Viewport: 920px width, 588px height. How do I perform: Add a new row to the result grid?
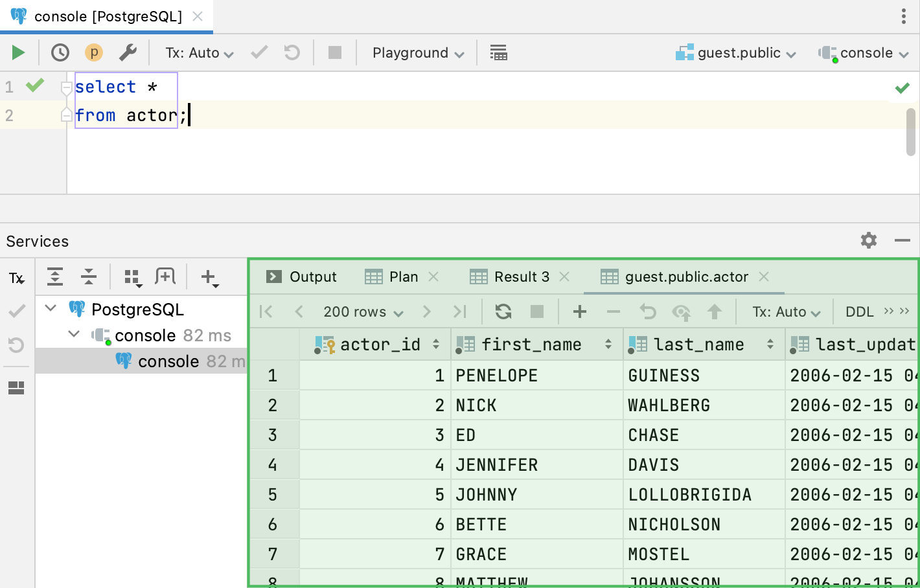point(580,311)
